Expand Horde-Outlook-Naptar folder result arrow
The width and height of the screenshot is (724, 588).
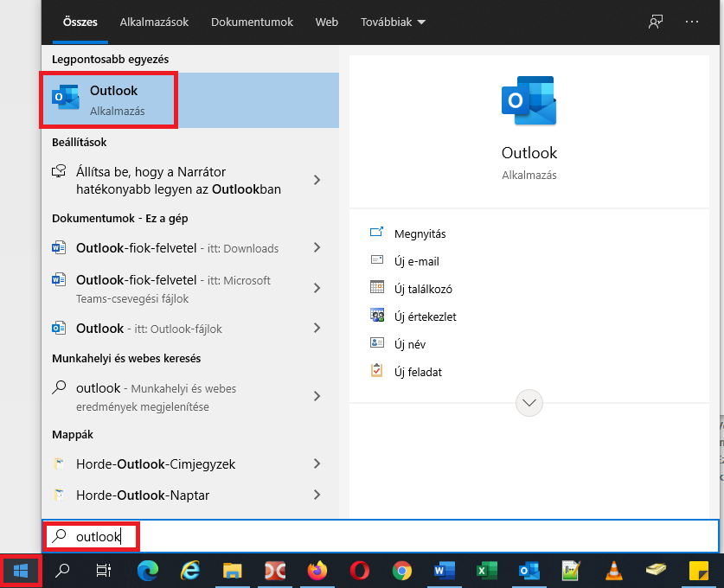317,495
